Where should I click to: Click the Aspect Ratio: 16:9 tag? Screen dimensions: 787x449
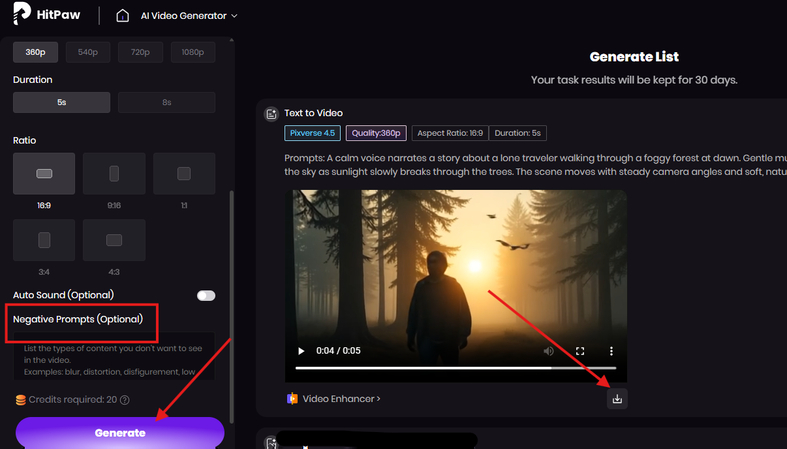tap(450, 133)
